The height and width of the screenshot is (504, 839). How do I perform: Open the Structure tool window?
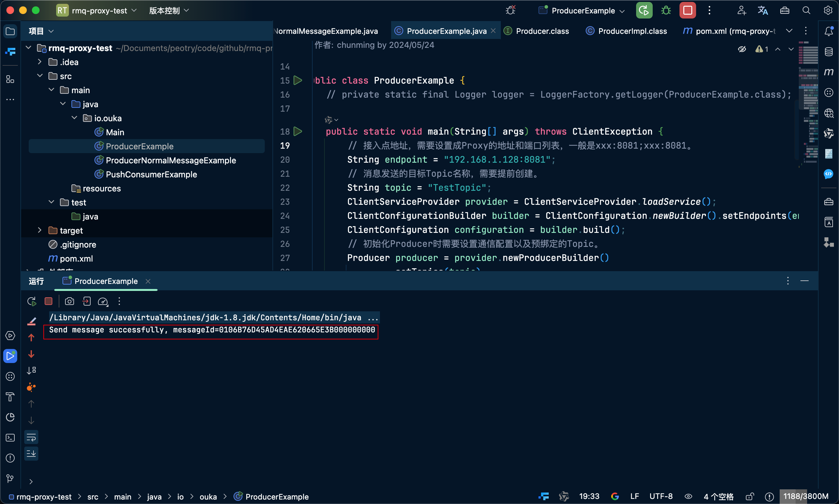tap(10, 79)
